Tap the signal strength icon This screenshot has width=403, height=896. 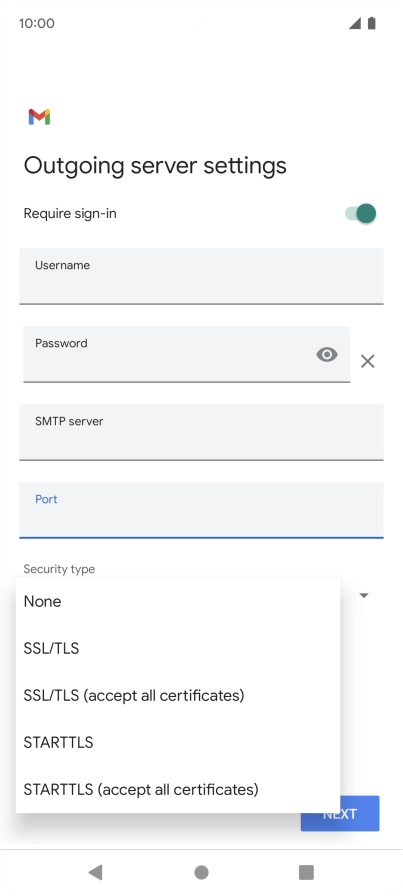pos(355,23)
